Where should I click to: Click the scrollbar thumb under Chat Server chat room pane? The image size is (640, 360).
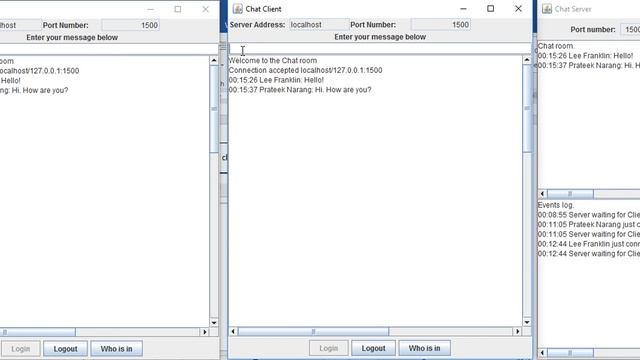click(570, 194)
